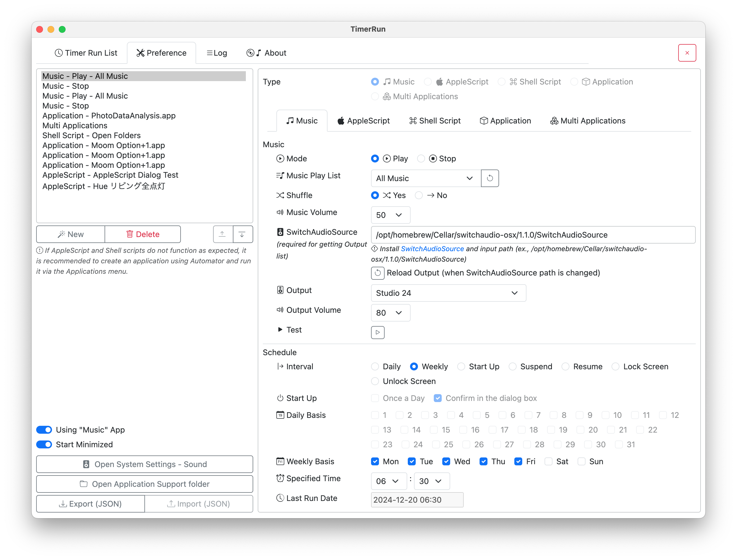Viewport: 737px width, 560px height.
Task: Toggle the Start Minimized switch
Action: click(x=44, y=445)
